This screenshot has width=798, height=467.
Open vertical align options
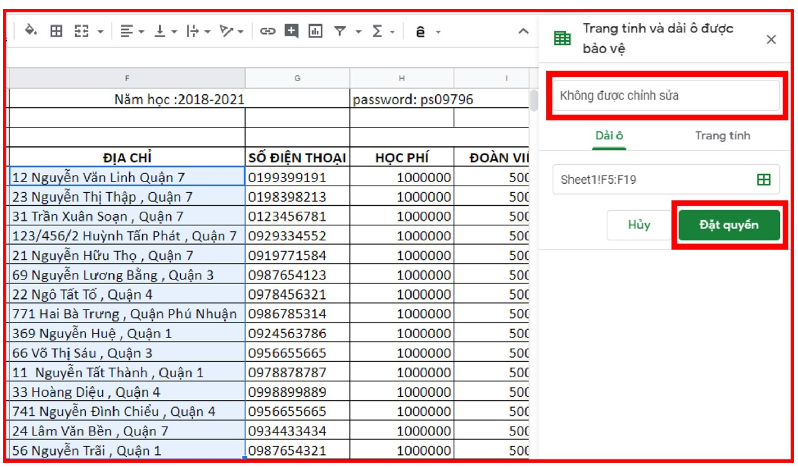click(164, 32)
